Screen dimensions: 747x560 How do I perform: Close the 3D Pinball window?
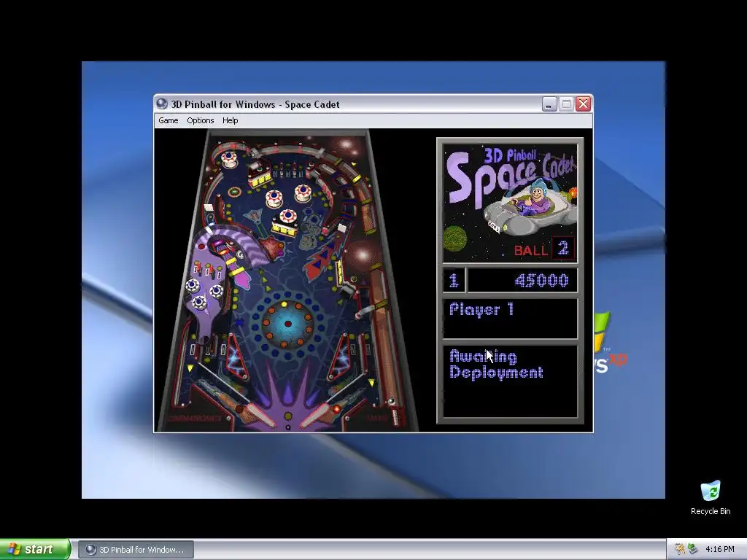(583, 104)
